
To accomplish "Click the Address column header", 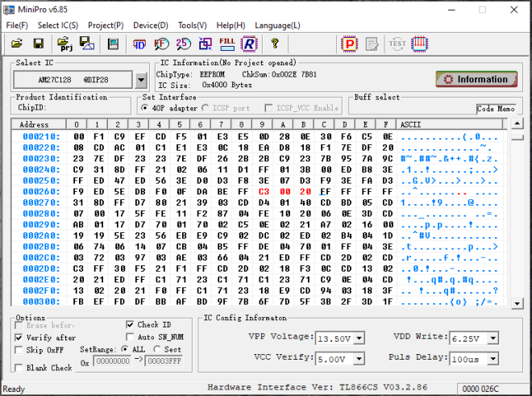I will 39,124.
